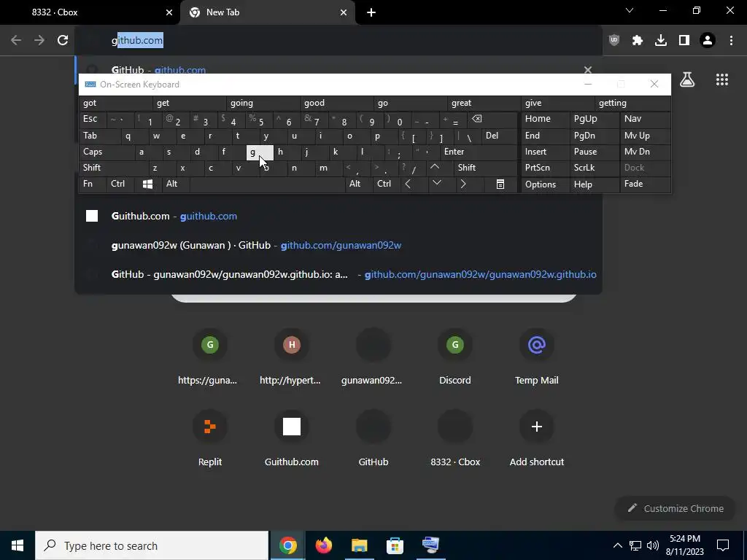Open Microsoft Store from the taskbar
The width and height of the screenshot is (747, 560).
395,545
